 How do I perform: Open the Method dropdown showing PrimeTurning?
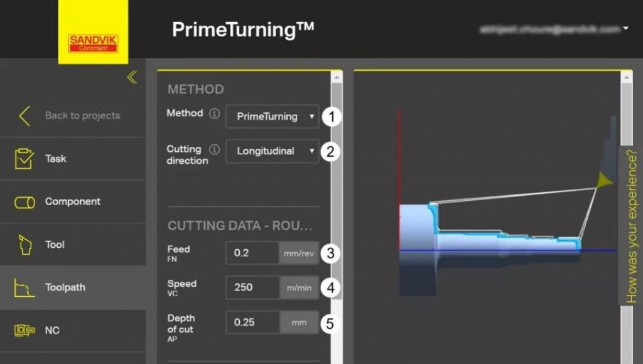[273, 116]
